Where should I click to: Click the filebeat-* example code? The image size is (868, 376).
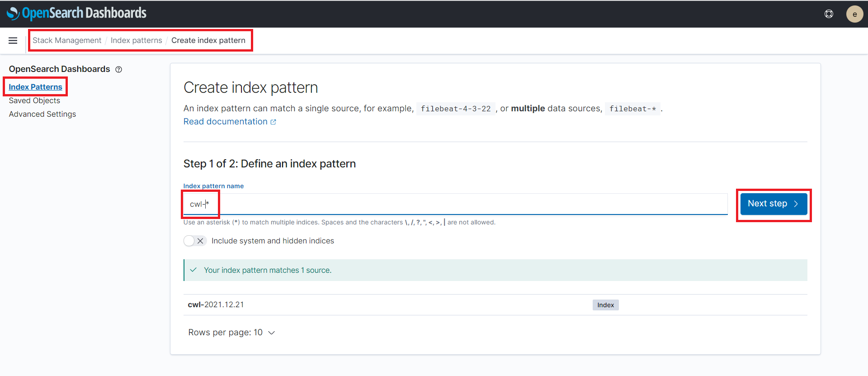[632, 109]
